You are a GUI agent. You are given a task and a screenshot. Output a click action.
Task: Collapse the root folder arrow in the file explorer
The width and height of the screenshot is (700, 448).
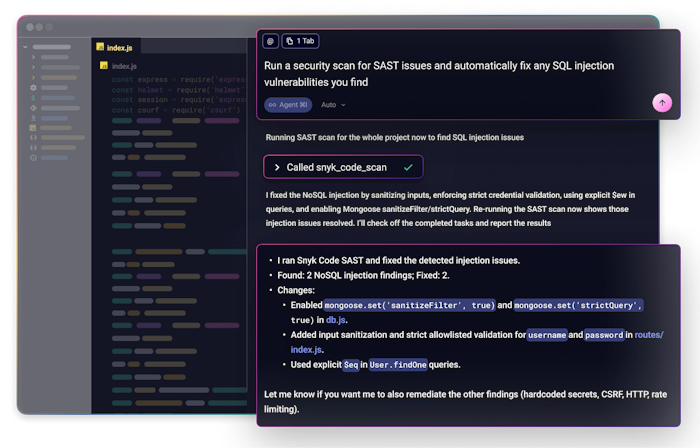[25, 47]
